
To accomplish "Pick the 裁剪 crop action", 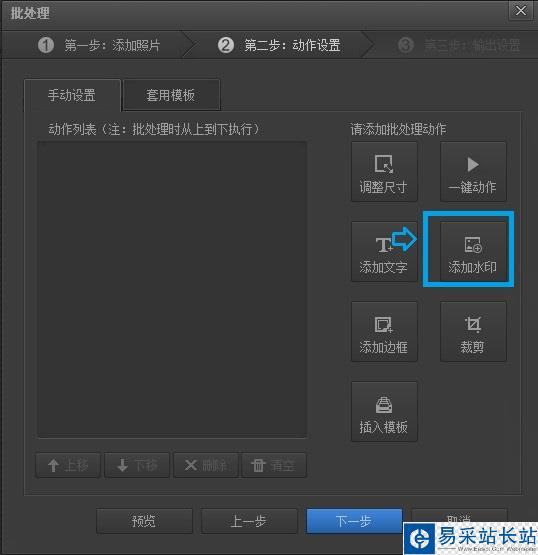I will pyautogui.click(x=473, y=332).
